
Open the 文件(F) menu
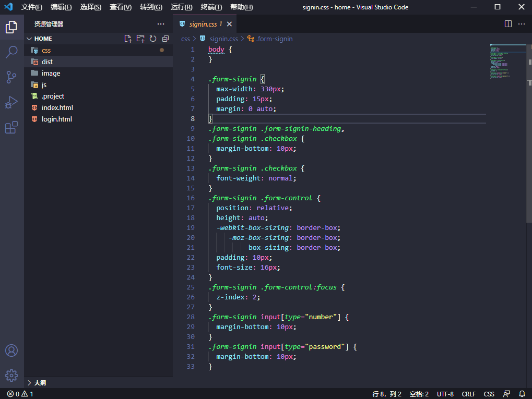click(31, 7)
